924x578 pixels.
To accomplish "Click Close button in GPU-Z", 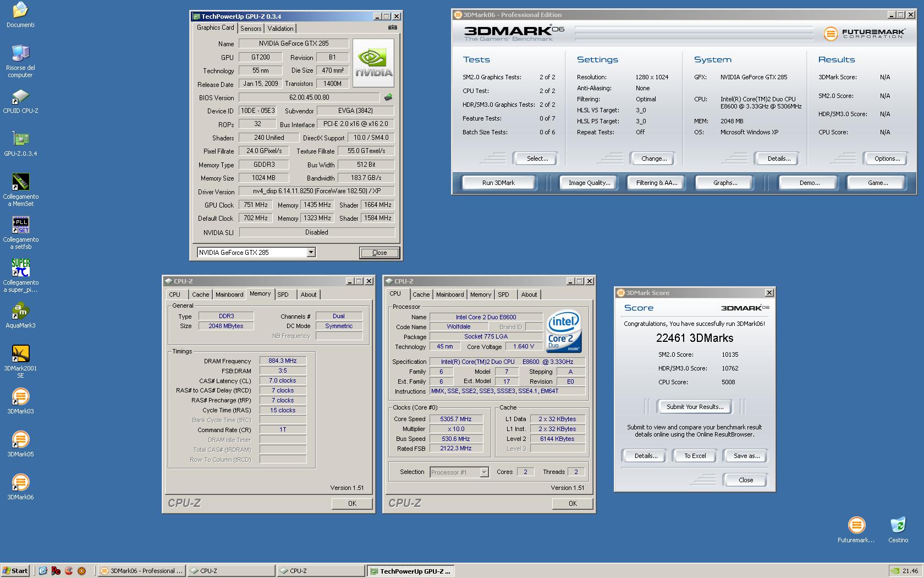I will click(380, 253).
